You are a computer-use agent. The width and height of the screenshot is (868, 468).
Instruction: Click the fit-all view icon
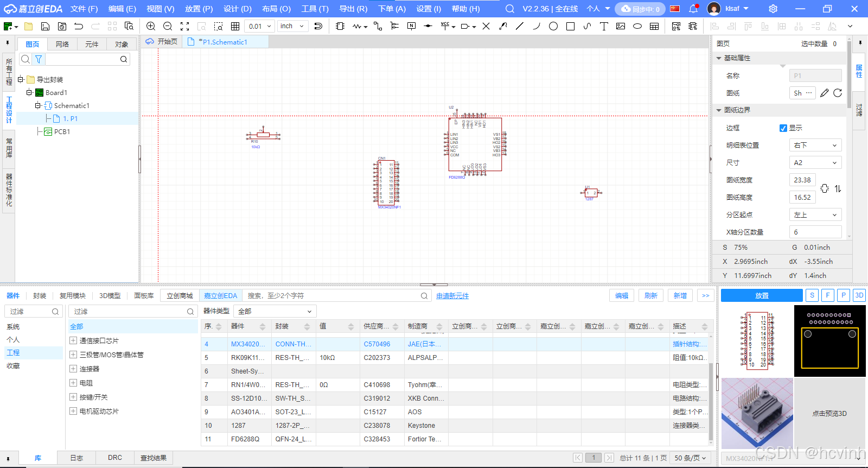tap(184, 26)
